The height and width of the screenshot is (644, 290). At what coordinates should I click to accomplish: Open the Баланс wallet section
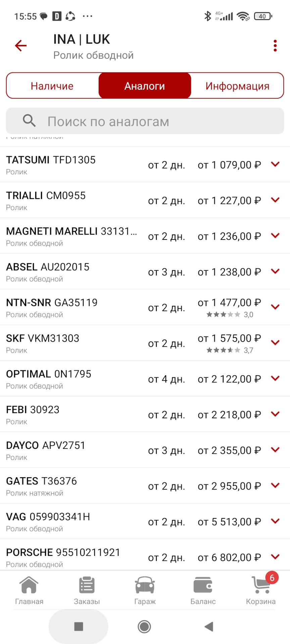point(203,591)
